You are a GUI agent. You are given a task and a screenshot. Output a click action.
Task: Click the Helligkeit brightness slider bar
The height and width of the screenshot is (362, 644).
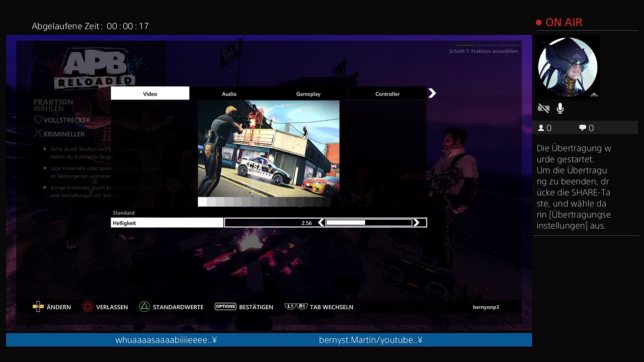(x=368, y=223)
